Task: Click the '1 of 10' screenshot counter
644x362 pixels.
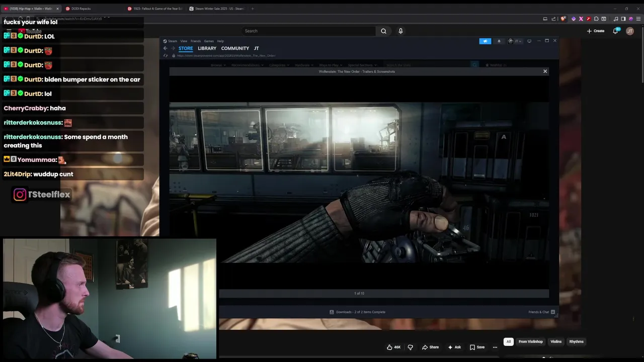Action: pyautogui.click(x=359, y=294)
